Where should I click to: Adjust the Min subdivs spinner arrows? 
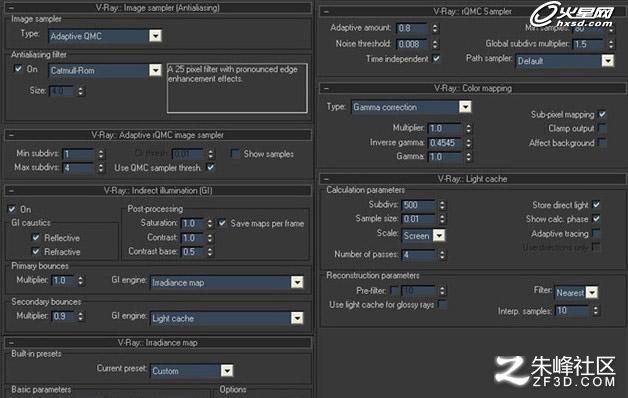click(x=101, y=154)
